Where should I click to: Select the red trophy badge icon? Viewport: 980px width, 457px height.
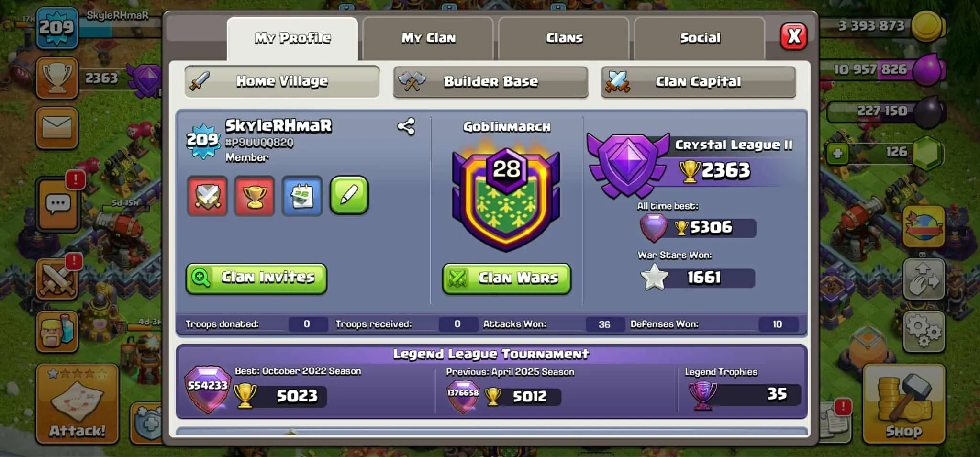(x=255, y=196)
